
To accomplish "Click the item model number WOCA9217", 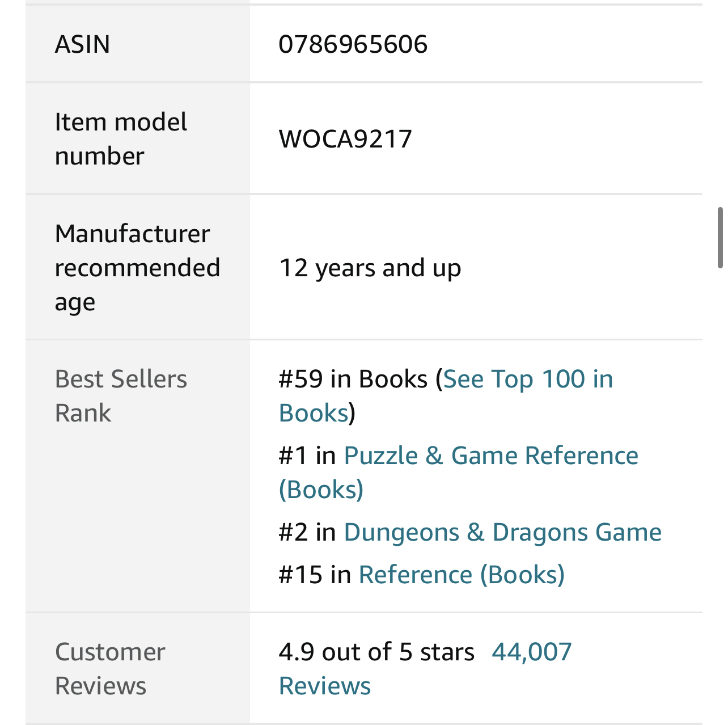I will pos(345,139).
